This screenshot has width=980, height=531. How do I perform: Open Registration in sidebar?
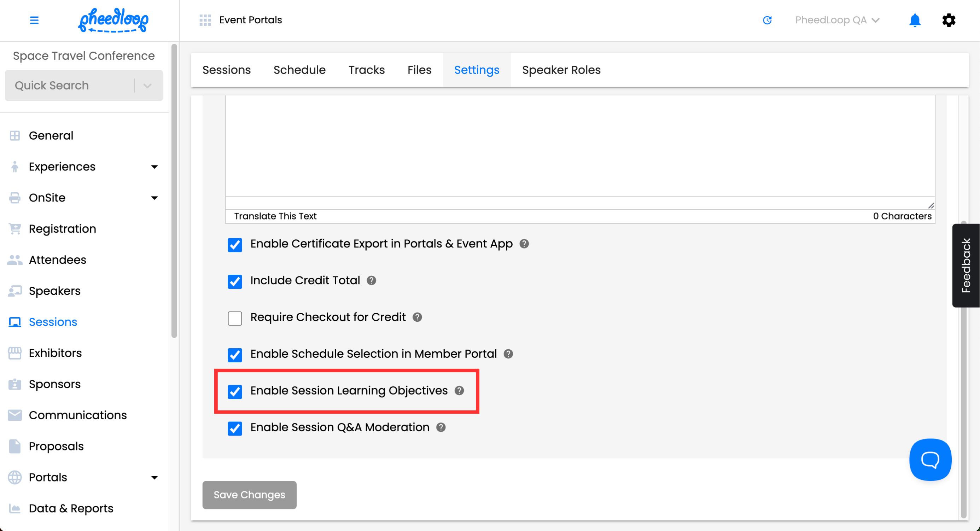(x=62, y=229)
